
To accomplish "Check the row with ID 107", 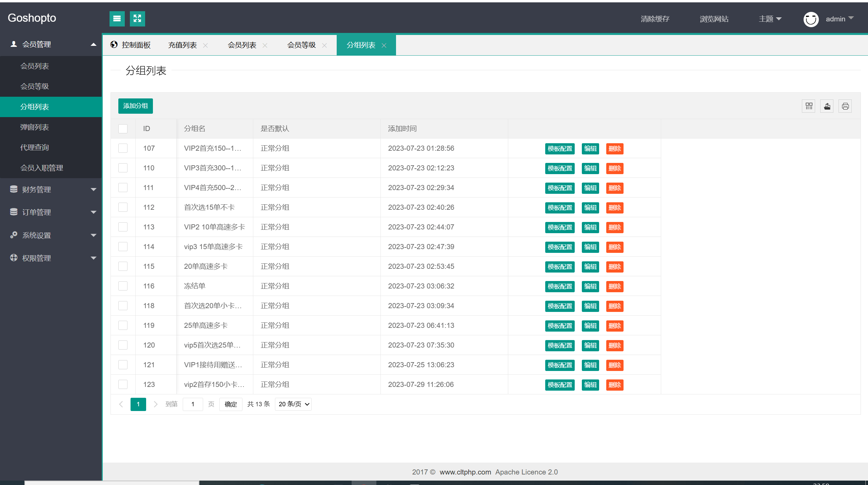I will click(x=123, y=148).
